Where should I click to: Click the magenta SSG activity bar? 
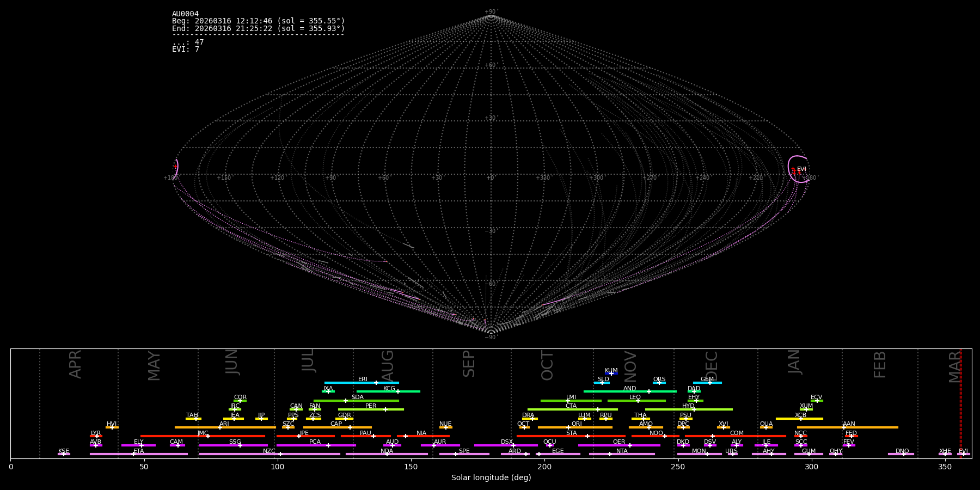tap(234, 445)
